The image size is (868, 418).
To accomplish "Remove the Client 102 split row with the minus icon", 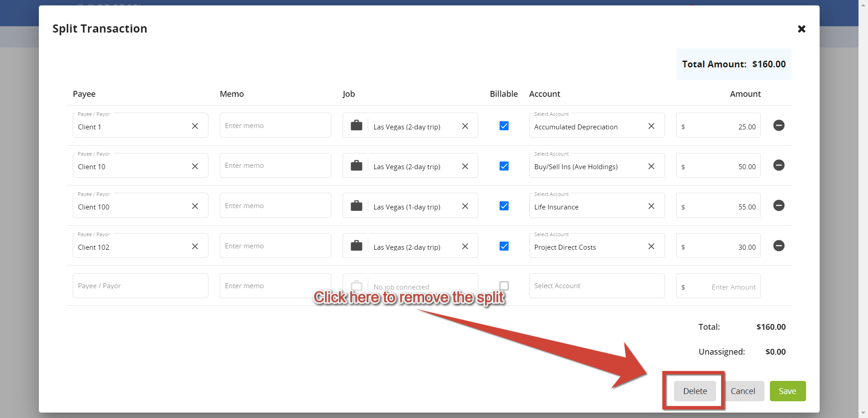I will click(779, 246).
